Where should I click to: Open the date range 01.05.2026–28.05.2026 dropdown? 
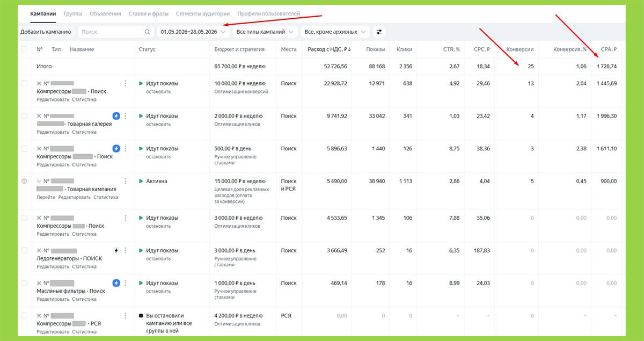click(x=193, y=32)
